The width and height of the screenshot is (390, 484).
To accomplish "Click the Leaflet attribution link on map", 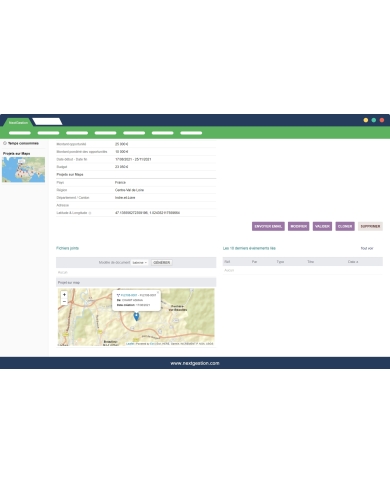I will coord(130,344).
